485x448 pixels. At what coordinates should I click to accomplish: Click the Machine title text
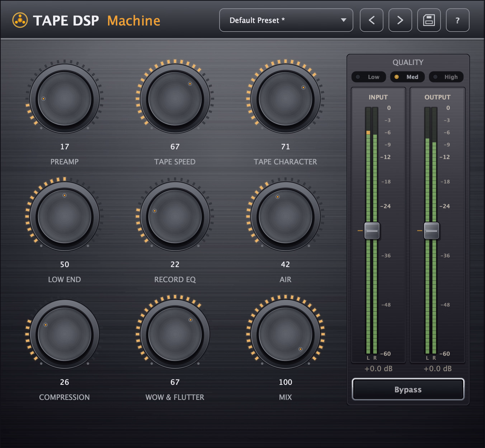click(x=134, y=21)
